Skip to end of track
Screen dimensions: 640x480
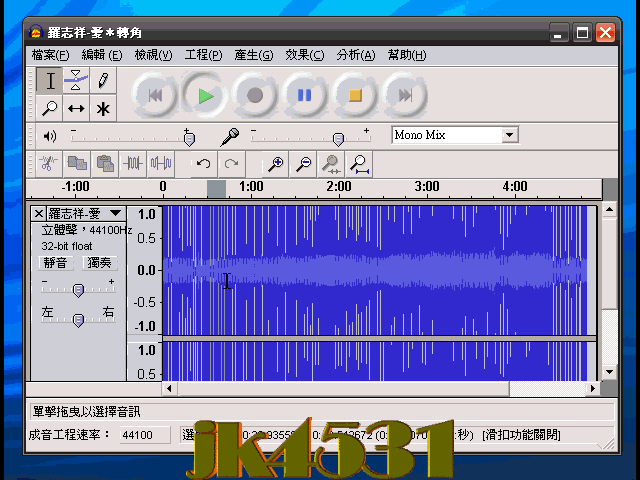pos(405,96)
